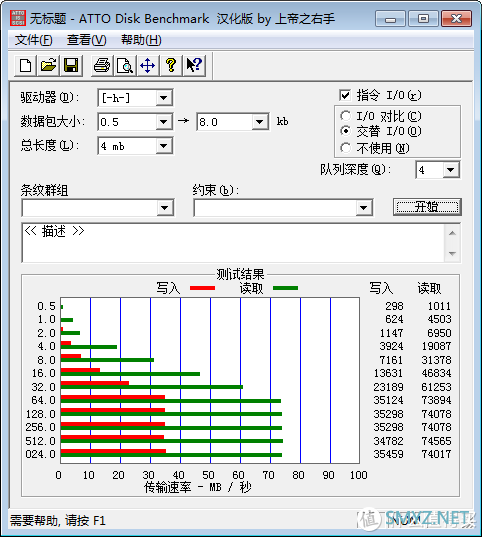Click the read value 74565
The image size is (482, 537).
click(x=436, y=441)
